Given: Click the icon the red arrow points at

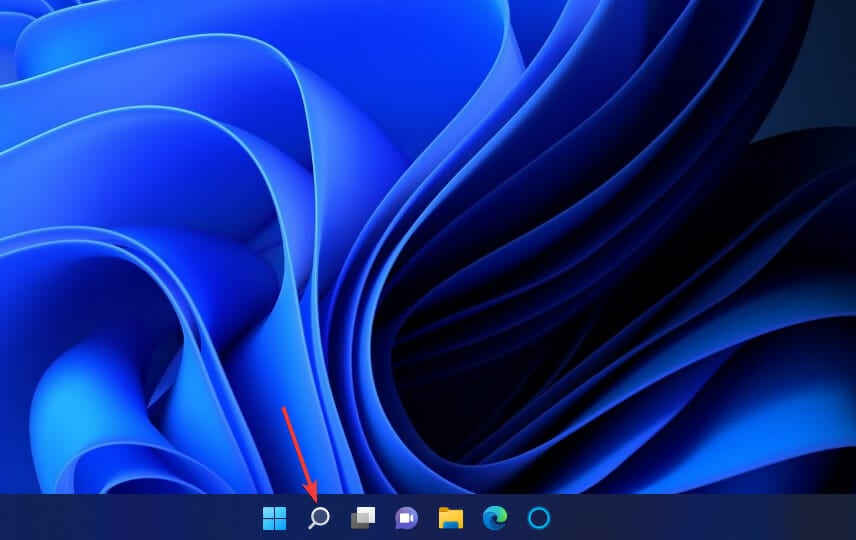Looking at the screenshot, I should click(x=318, y=518).
